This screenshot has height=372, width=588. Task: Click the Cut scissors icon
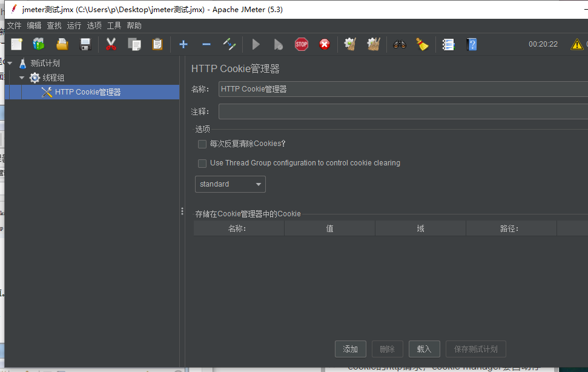pyautogui.click(x=111, y=44)
